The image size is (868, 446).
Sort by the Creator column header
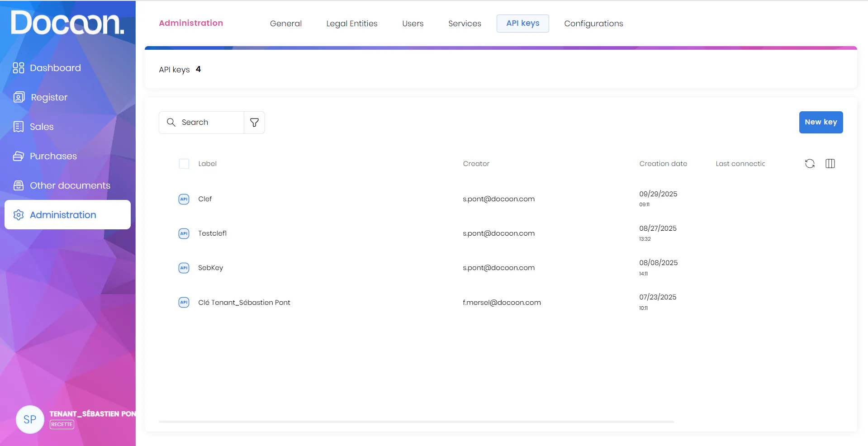(476, 164)
